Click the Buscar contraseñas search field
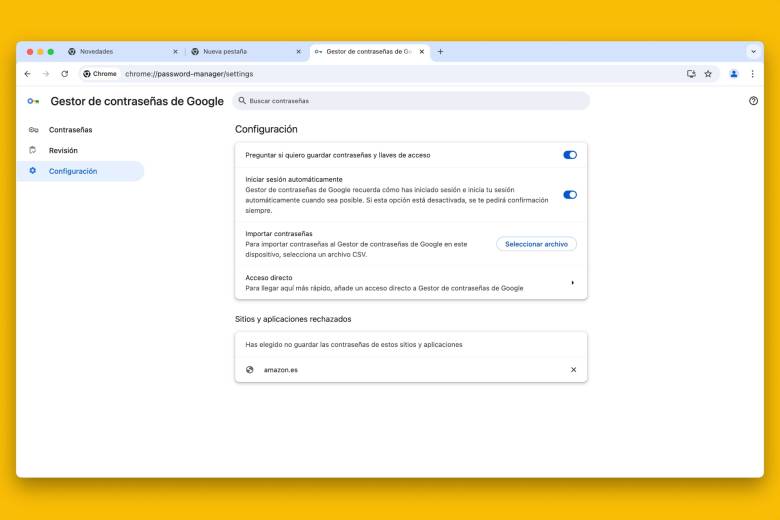780x520 pixels. 411,101
